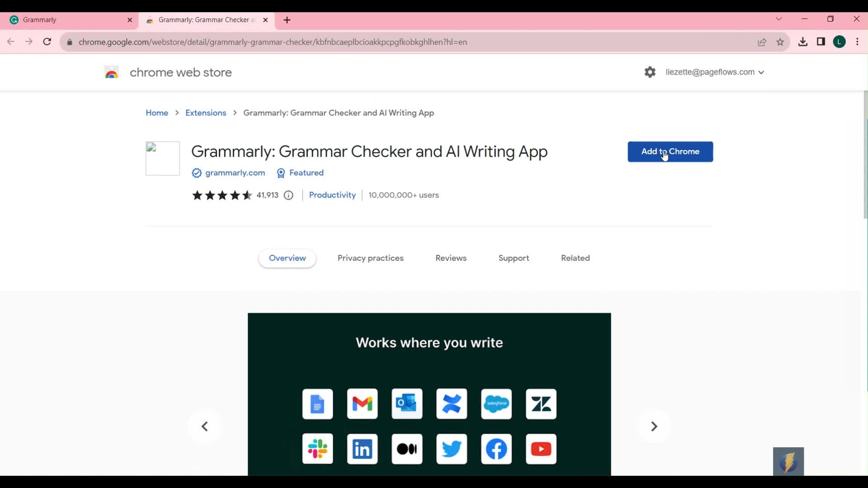The width and height of the screenshot is (868, 488).
Task: Open the Productivity category link
Action: click(332, 195)
